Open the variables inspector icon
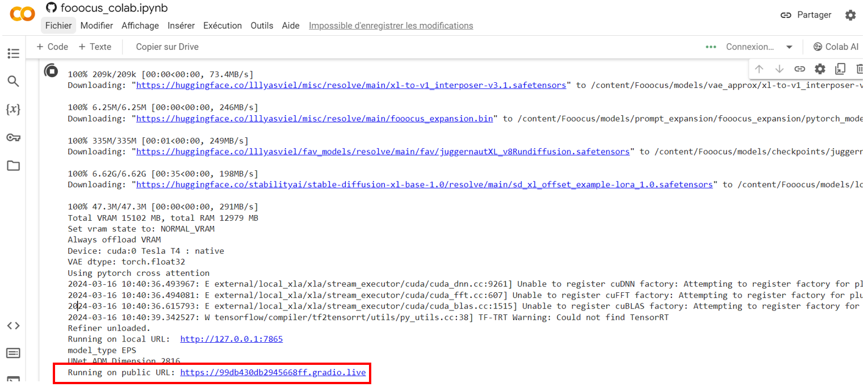Image resolution: width=868 pixels, height=387 pixels. pyautogui.click(x=13, y=110)
